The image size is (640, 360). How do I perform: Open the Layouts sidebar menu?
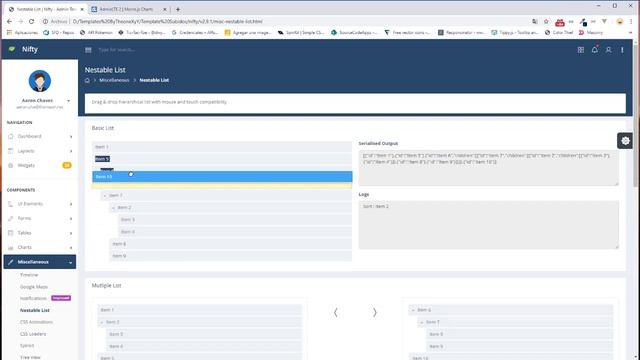(40, 151)
